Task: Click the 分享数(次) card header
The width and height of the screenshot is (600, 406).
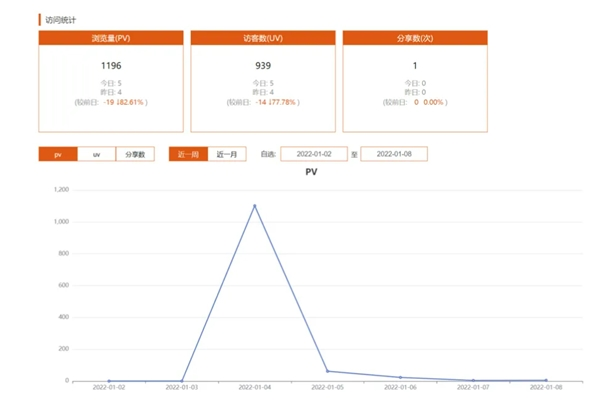Action: (x=415, y=38)
